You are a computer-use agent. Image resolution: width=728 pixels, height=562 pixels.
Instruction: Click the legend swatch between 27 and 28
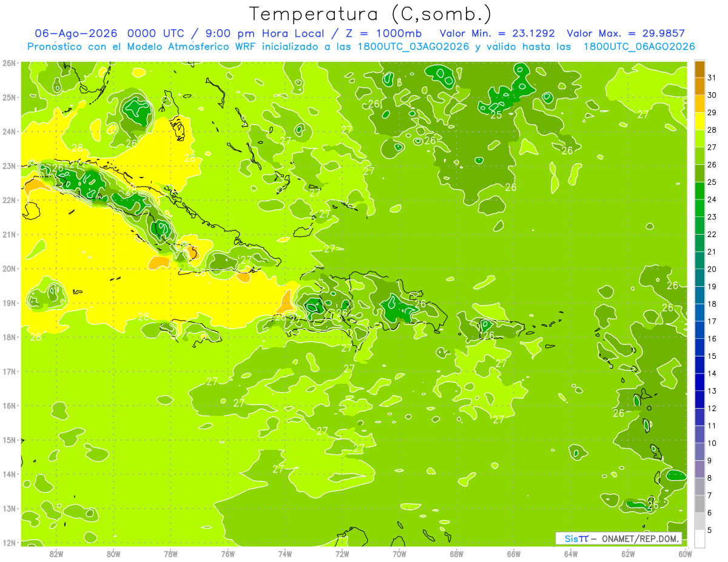click(699, 139)
